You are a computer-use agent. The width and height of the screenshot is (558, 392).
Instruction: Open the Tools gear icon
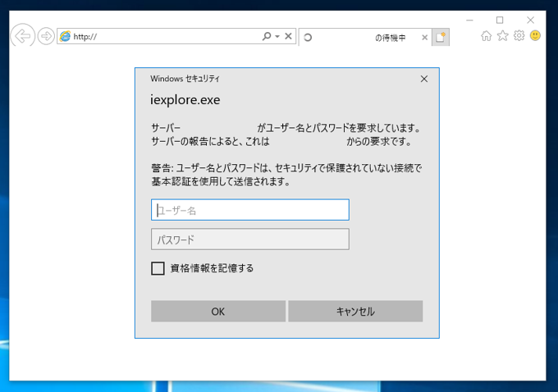[519, 35]
